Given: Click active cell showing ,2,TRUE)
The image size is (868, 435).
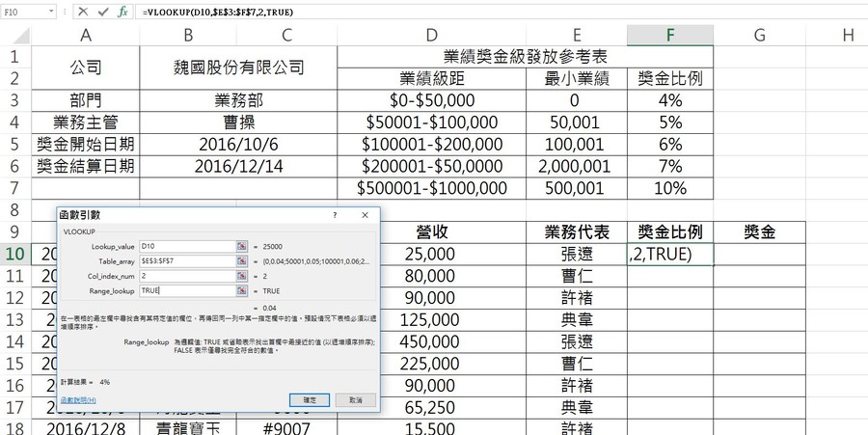Looking at the screenshot, I should [670, 254].
